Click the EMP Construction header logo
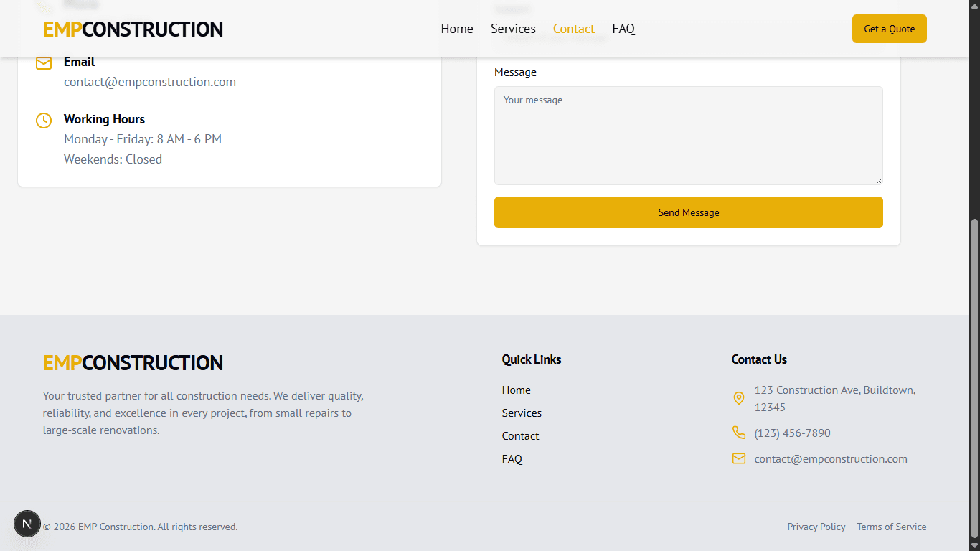This screenshot has height=551, width=980. tap(133, 29)
